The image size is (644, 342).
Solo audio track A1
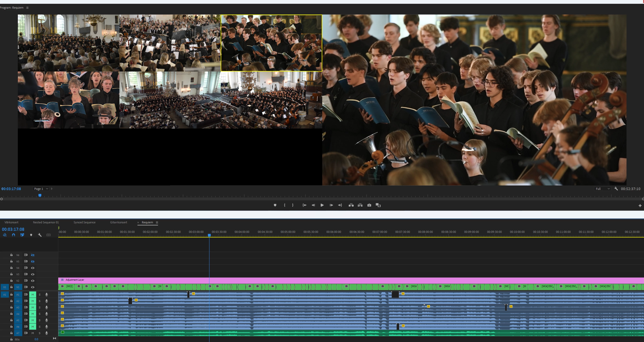(39, 295)
